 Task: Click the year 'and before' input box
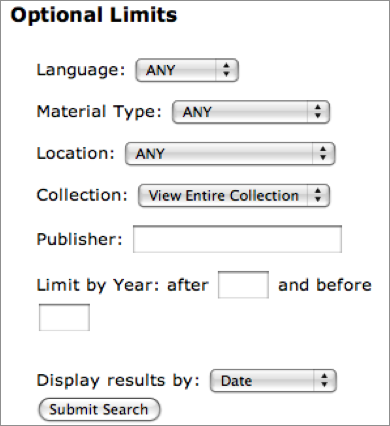click(x=64, y=317)
